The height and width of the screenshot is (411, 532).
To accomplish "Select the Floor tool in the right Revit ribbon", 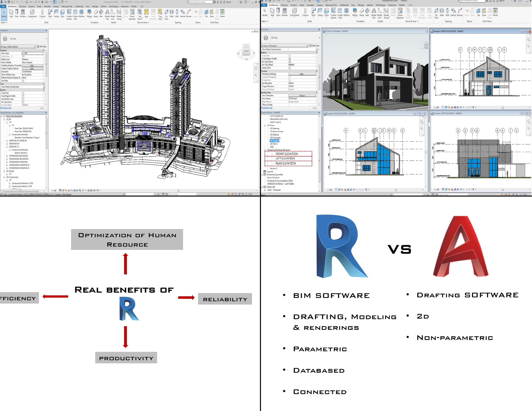I will (x=327, y=12).
